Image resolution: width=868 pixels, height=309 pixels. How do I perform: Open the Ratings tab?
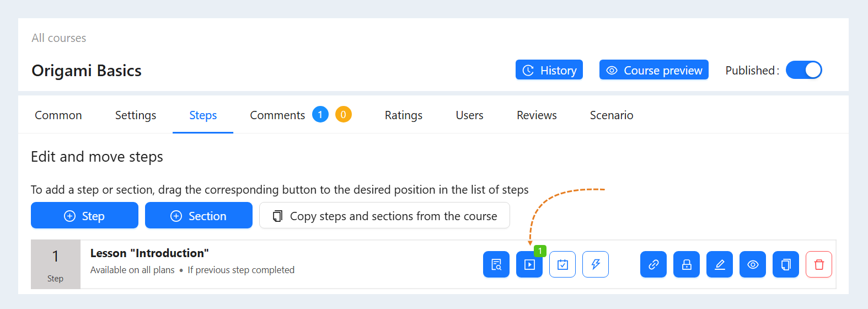click(x=404, y=115)
